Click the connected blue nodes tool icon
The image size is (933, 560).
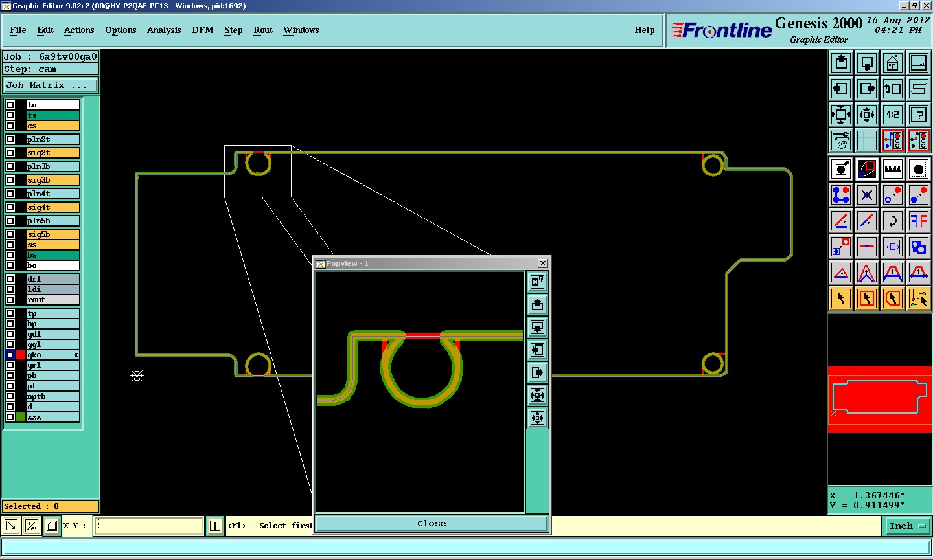pos(841,194)
